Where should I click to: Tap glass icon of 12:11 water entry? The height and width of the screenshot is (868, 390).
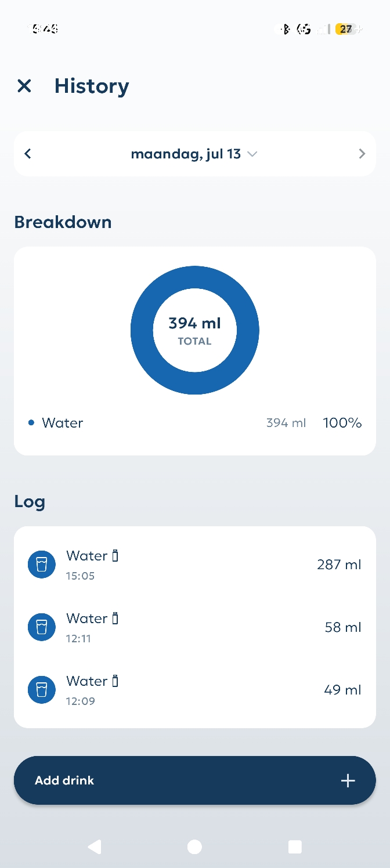pyautogui.click(x=42, y=627)
